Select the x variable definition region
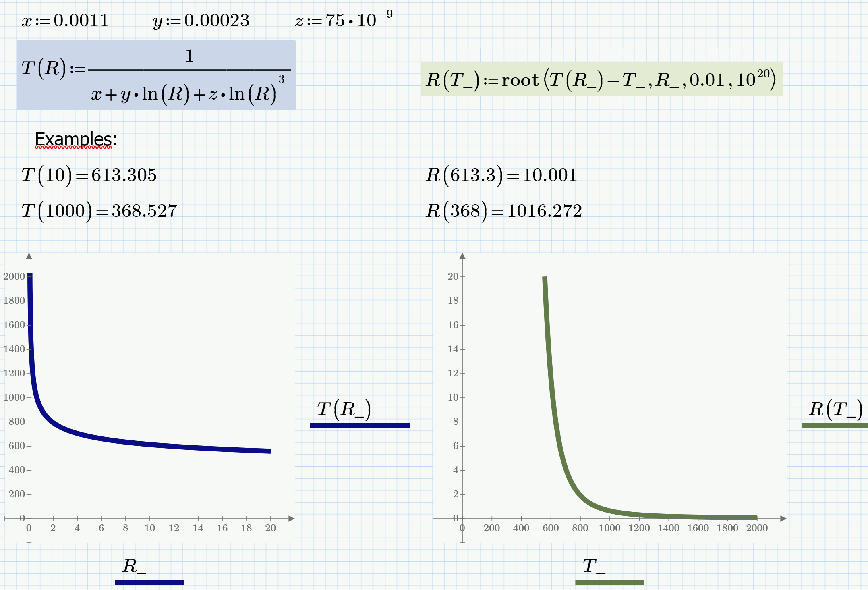The width and height of the screenshot is (868, 590). click(64, 19)
